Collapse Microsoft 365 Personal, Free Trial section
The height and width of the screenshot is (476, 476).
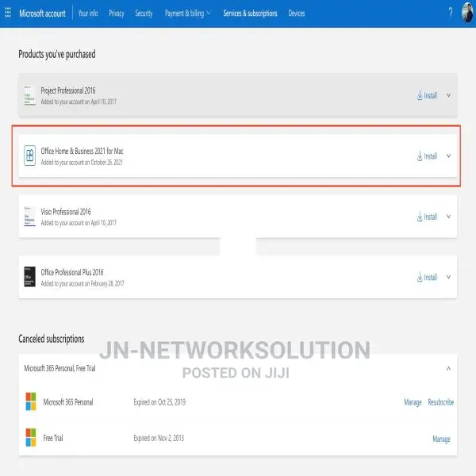tap(448, 369)
